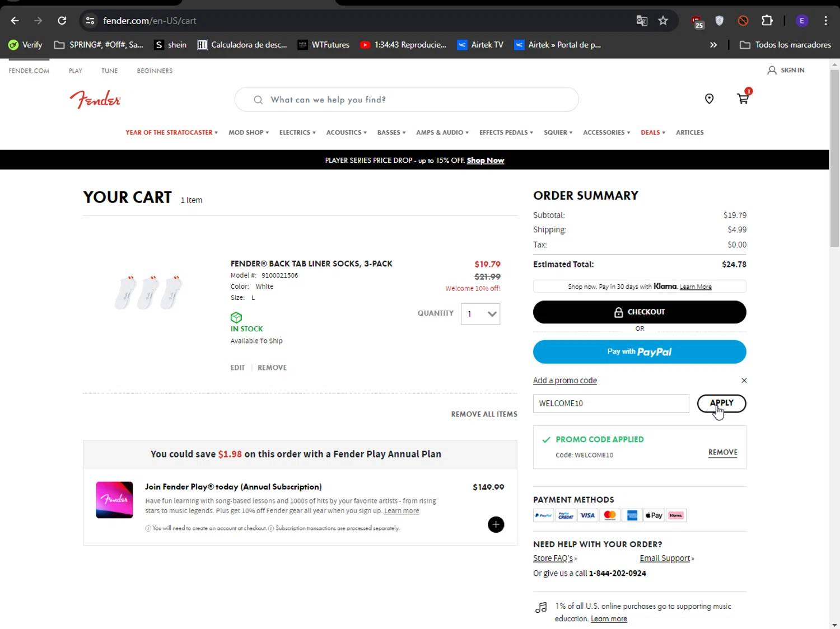Screen dimensions: 840x629
Task: Bookmark this page with star icon
Action: tap(663, 21)
